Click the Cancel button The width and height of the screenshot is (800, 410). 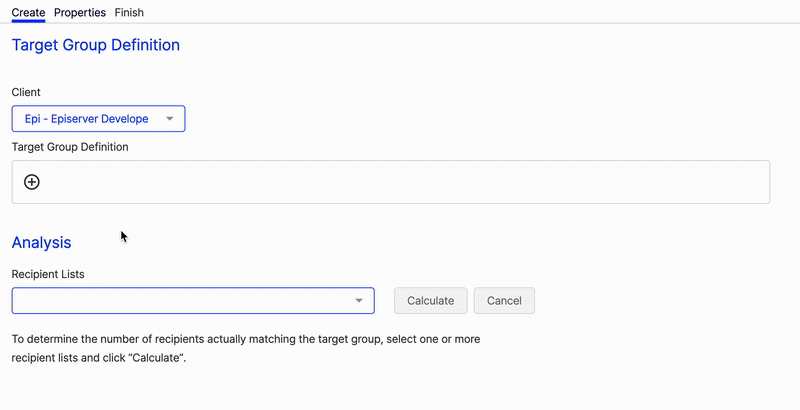tap(504, 300)
